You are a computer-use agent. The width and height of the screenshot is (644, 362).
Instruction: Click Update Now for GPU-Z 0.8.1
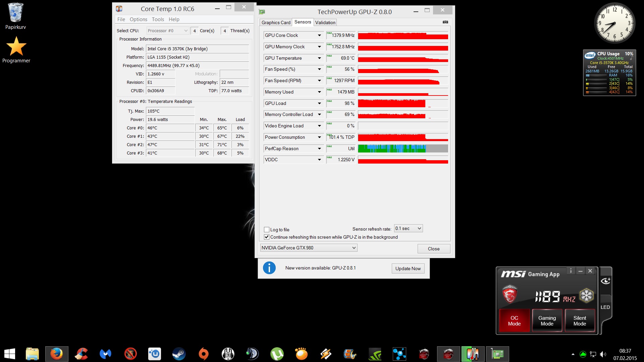click(408, 268)
